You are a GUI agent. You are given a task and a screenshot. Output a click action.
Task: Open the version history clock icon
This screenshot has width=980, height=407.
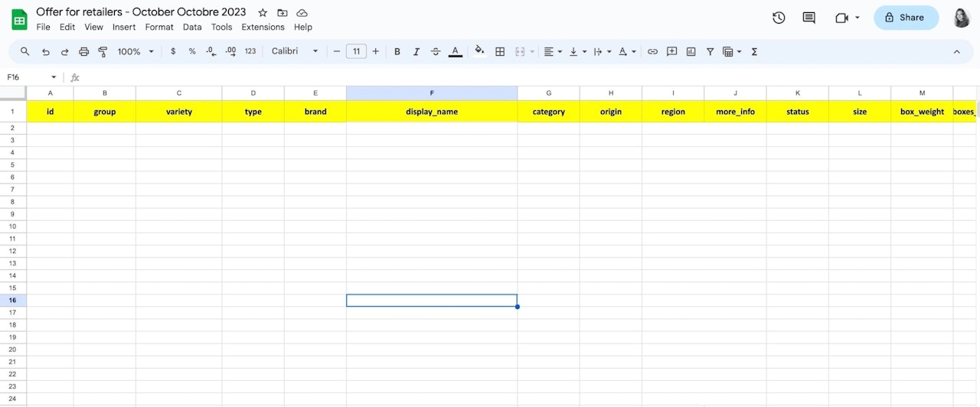779,18
